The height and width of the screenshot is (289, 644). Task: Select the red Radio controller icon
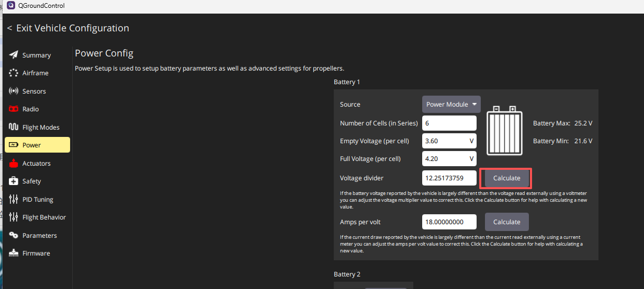pos(14,109)
